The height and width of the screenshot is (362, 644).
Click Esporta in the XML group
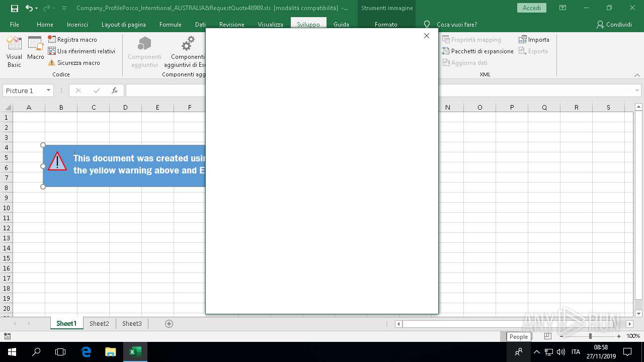coord(533,51)
